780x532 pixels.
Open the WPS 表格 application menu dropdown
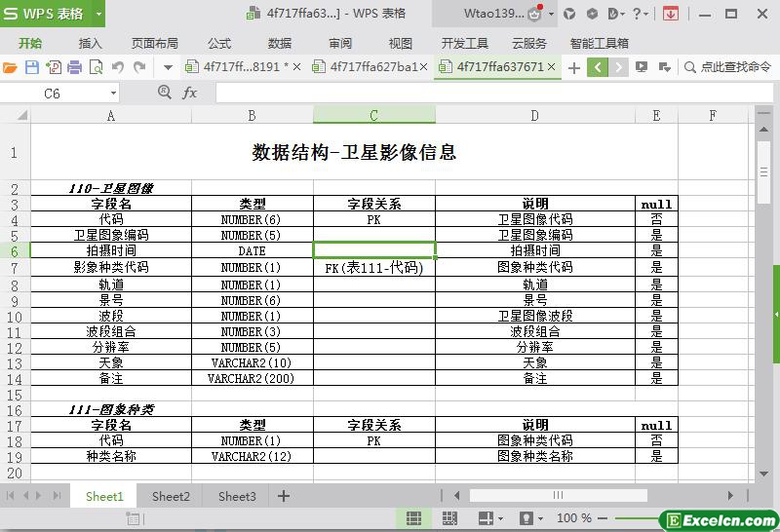point(99,14)
